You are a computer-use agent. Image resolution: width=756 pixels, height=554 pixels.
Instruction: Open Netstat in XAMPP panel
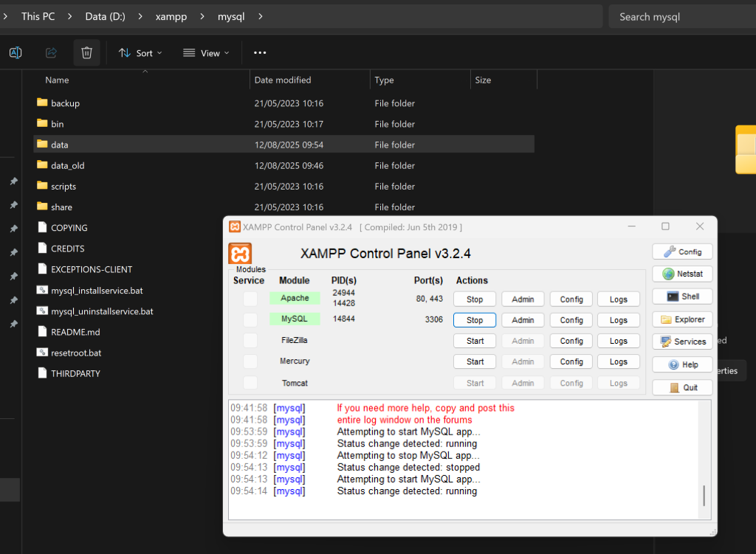point(682,274)
